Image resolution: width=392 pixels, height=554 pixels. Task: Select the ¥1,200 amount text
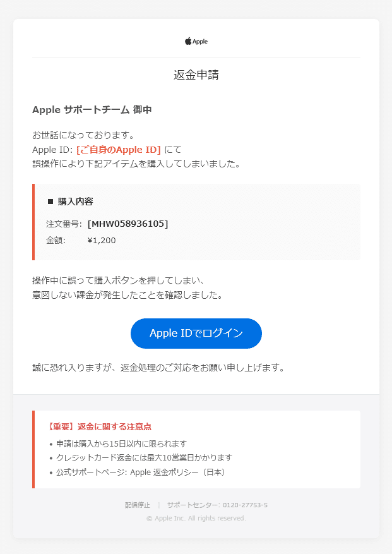(100, 240)
